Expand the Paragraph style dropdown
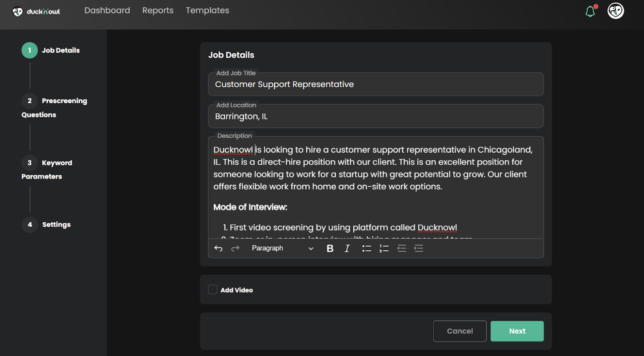The width and height of the screenshot is (644, 356). 282,248
